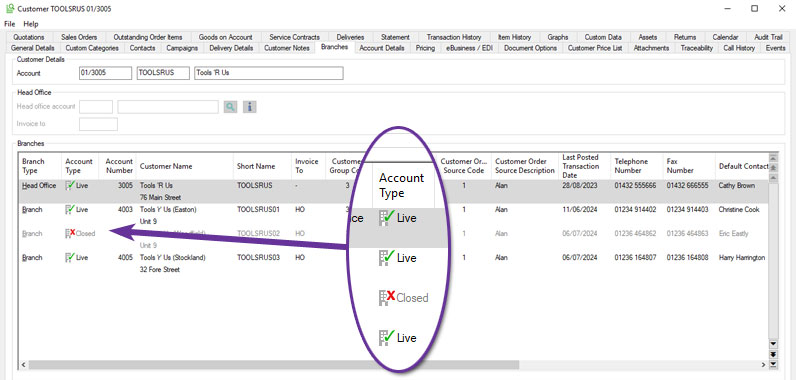Switch to the Quotations tab
Viewport: 796px width, 380px height.
pyautogui.click(x=29, y=37)
